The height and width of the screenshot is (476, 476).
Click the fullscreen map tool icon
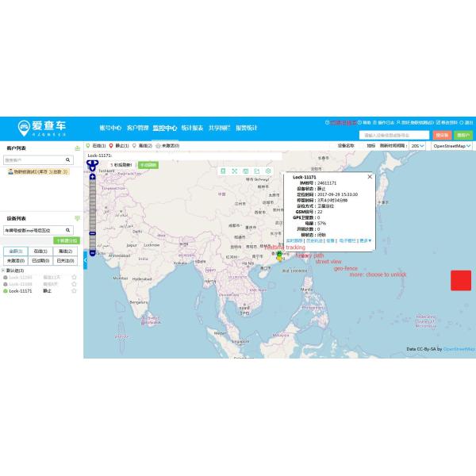click(x=234, y=171)
